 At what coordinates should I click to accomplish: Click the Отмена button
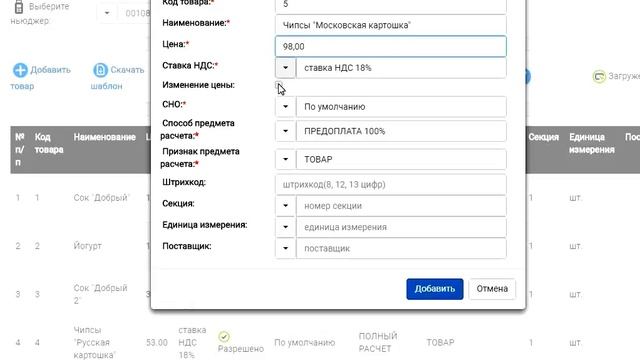click(492, 289)
